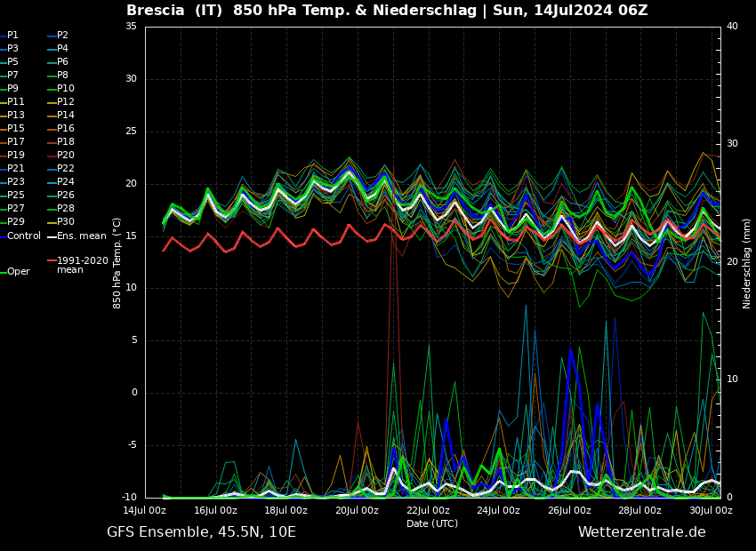This screenshot has height=551, width=756.
Task: Click the 30 precipitation axis value
Action: click(732, 144)
